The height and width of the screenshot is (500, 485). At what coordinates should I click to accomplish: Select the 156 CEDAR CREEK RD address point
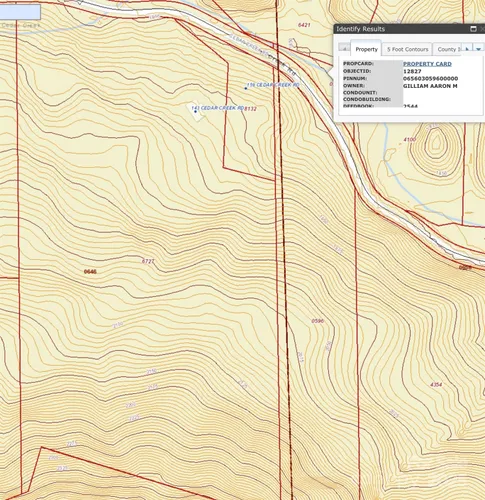(246, 88)
